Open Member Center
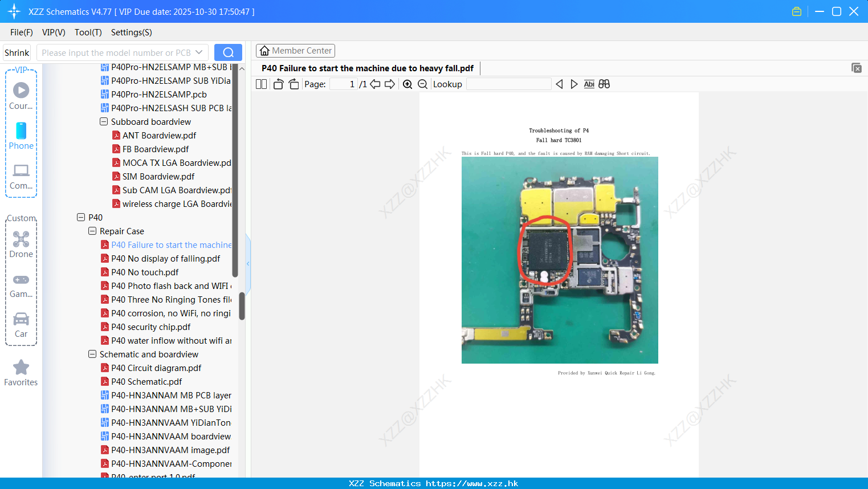Image resolution: width=868 pixels, height=489 pixels. [x=295, y=51]
